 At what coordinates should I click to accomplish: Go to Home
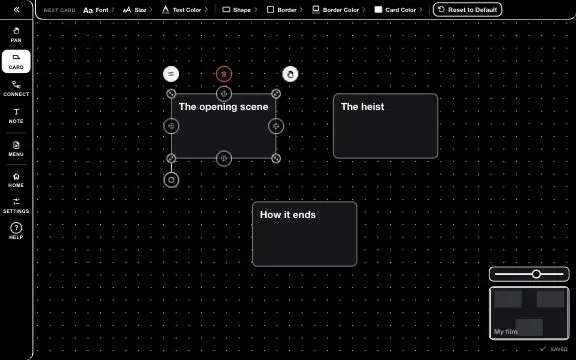16,180
